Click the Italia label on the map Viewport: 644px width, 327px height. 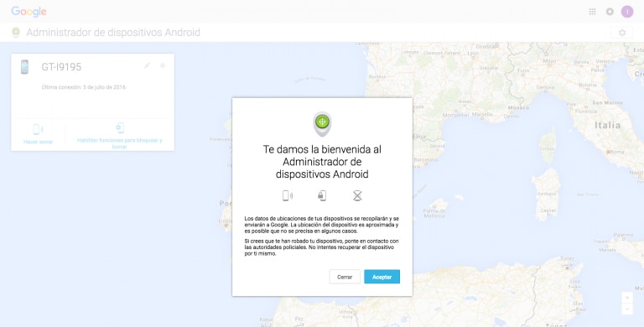point(607,125)
